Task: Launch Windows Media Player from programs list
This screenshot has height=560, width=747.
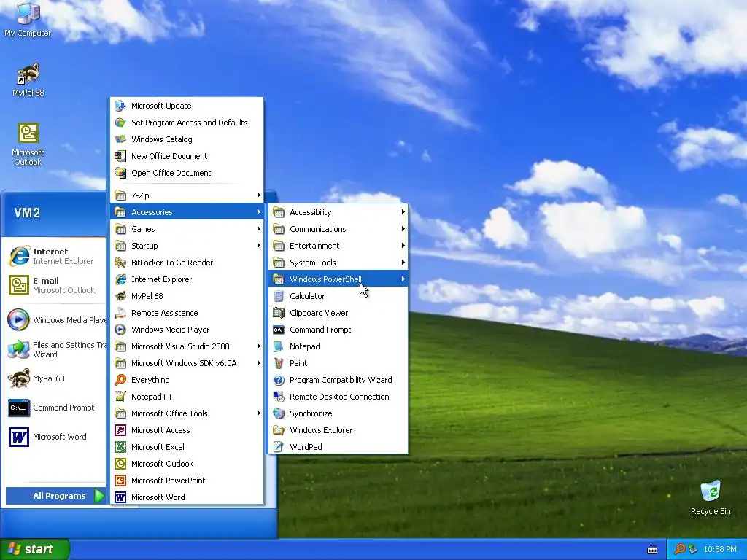Action: point(187,330)
